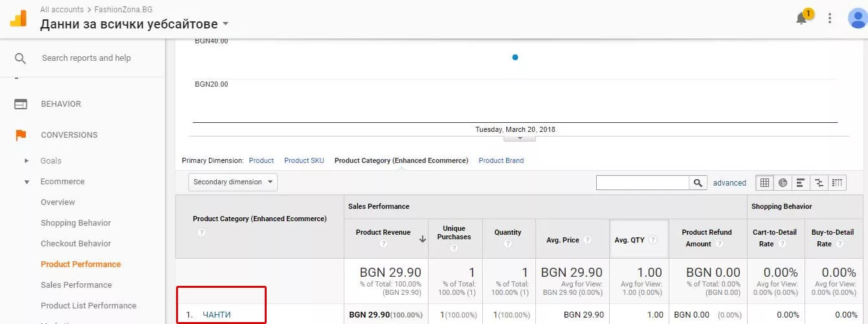The image size is (868, 324).
Task: Click help icon for Unique Purchases
Action: point(454,247)
